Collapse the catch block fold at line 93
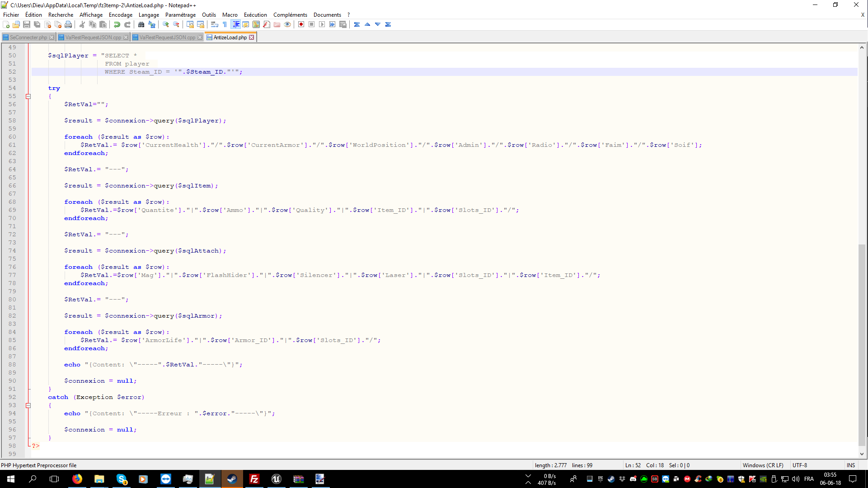 pyautogui.click(x=28, y=405)
